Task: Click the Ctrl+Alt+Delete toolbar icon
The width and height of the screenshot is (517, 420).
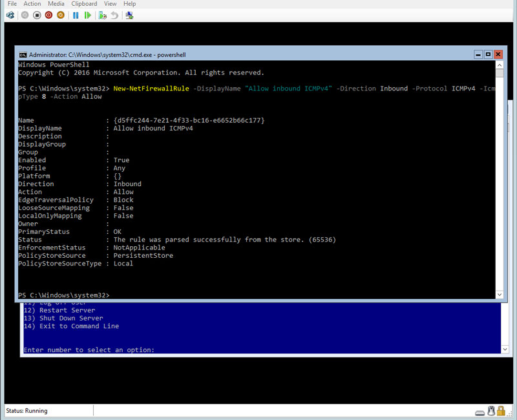Action: (12, 15)
